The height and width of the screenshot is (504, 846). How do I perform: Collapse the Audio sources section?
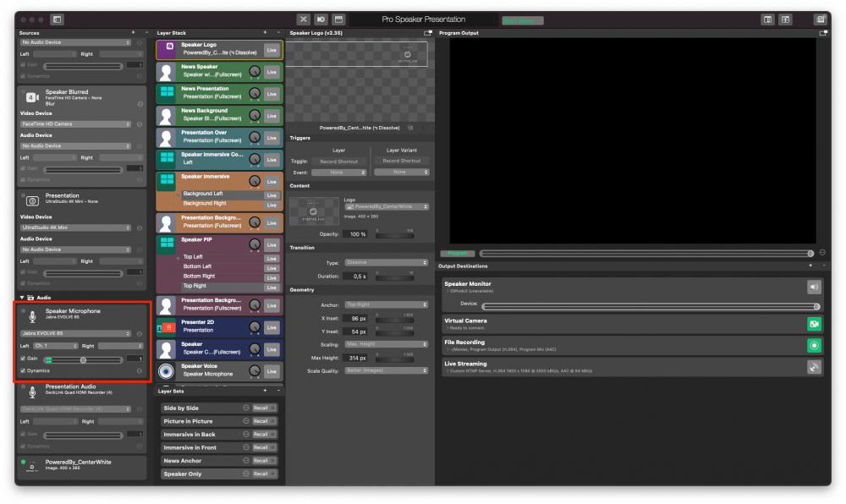[22, 298]
